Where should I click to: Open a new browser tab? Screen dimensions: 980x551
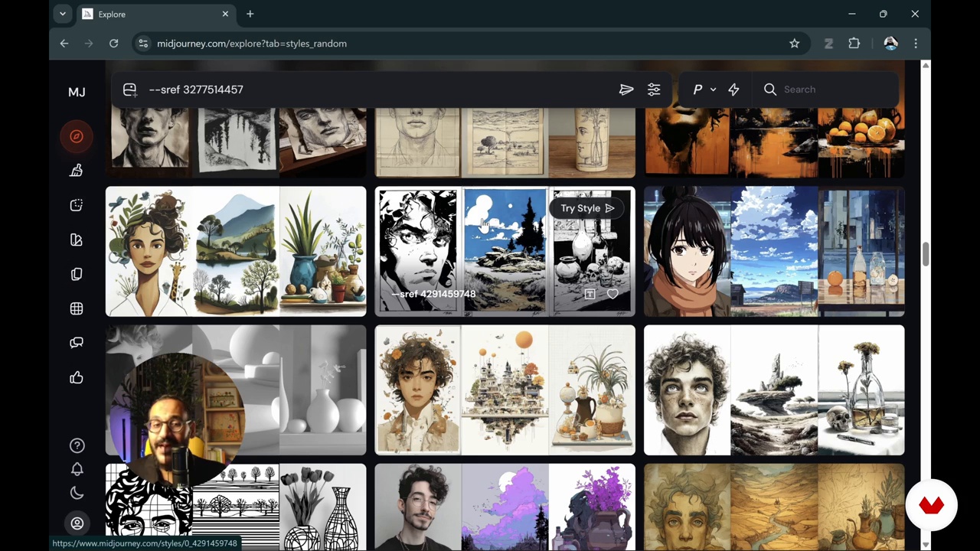click(x=250, y=14)
